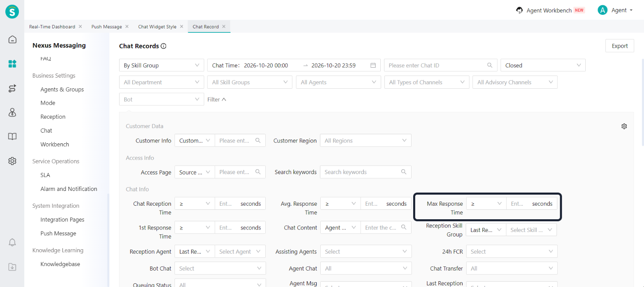Image resolution: width=644 pixels, height=287 pixels.
Task: Focus the Max Response Time seconds field
Action: (532, 204)
